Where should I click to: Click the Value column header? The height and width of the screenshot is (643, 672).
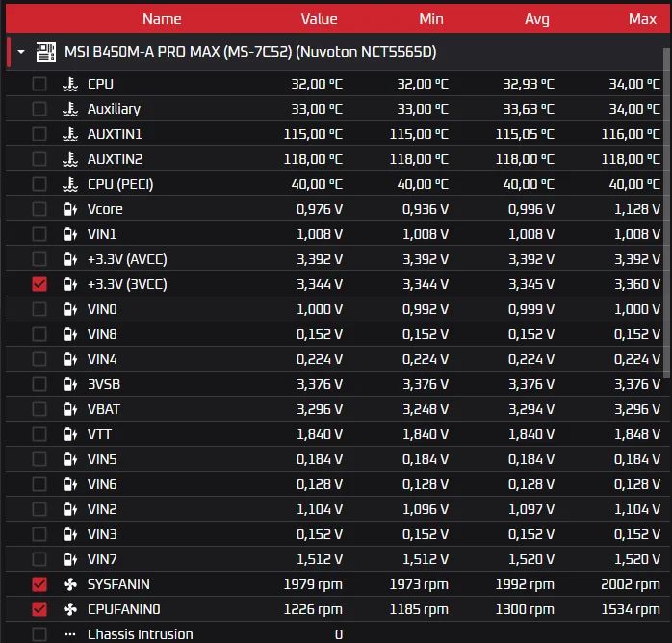tap(319, 19)
